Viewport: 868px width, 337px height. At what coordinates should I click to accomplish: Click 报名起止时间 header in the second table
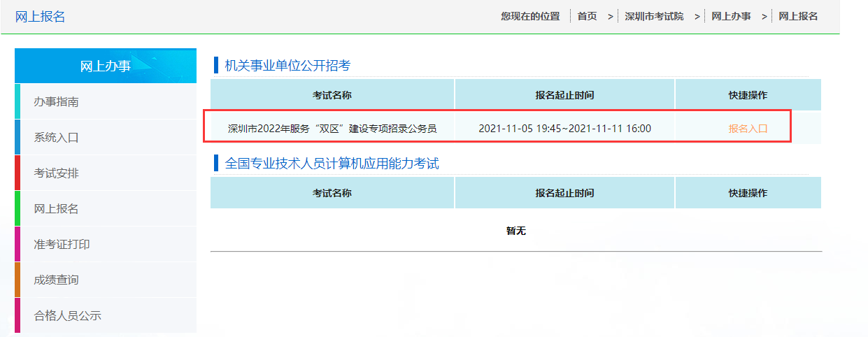564,193
